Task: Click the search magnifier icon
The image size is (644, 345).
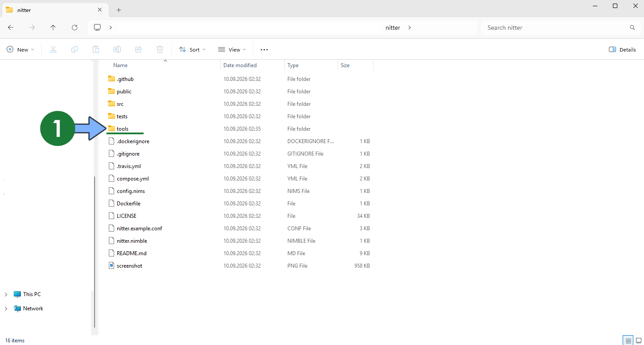Action: pyautogui.click(x=632, y=28)
